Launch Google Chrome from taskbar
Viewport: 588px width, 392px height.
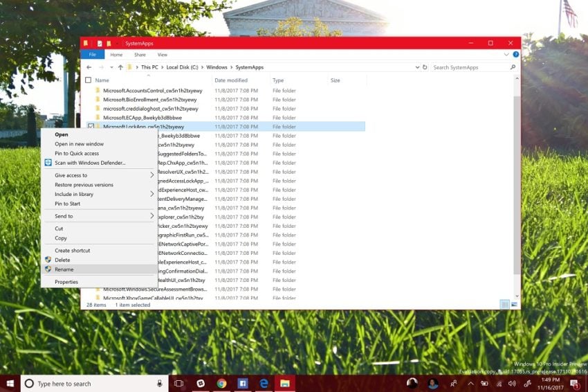point(221,384)
